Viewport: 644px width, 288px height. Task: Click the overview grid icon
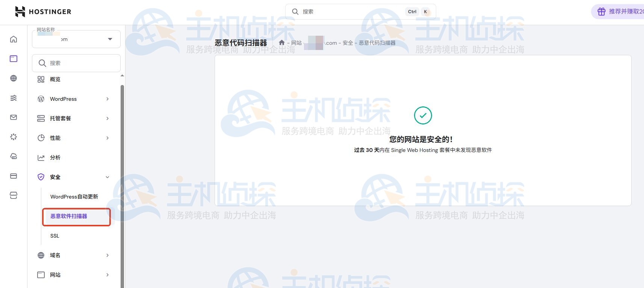(41, 79)
